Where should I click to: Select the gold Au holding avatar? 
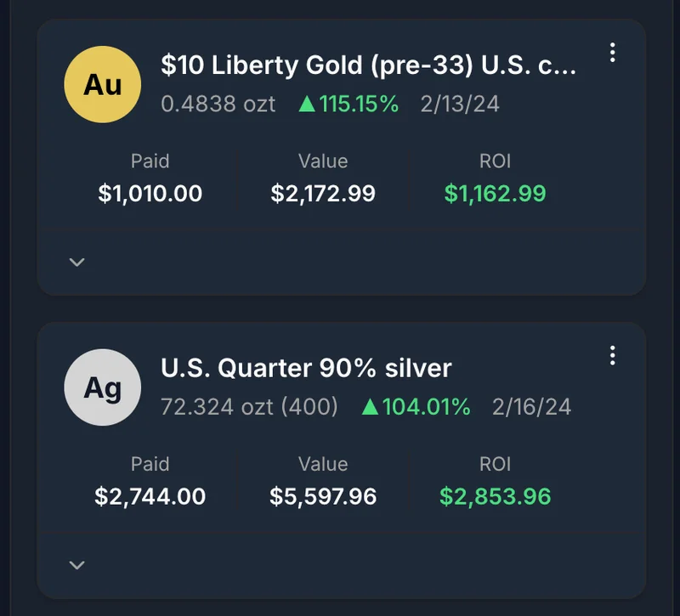click(102, 84)
